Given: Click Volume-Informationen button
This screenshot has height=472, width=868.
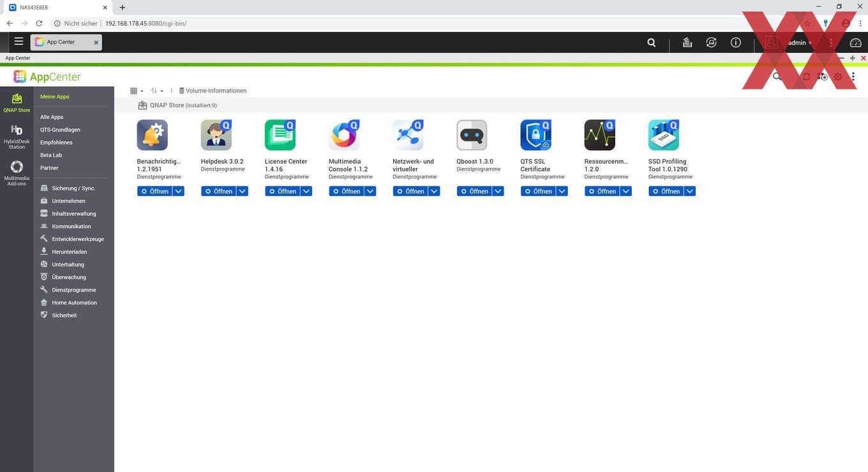Looking at the screenshot, I should coord(213,91).
